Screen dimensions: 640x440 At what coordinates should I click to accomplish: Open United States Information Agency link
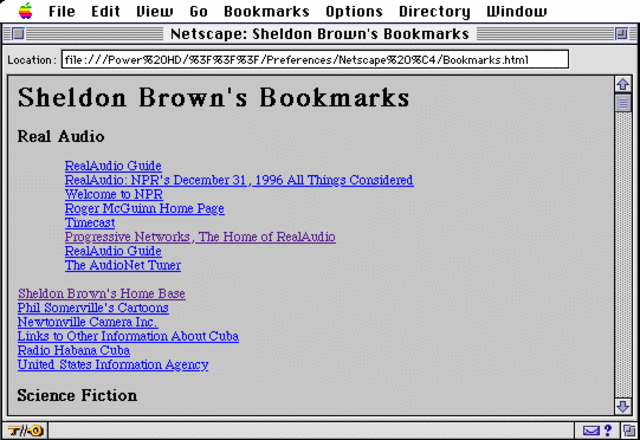[113, 365]
